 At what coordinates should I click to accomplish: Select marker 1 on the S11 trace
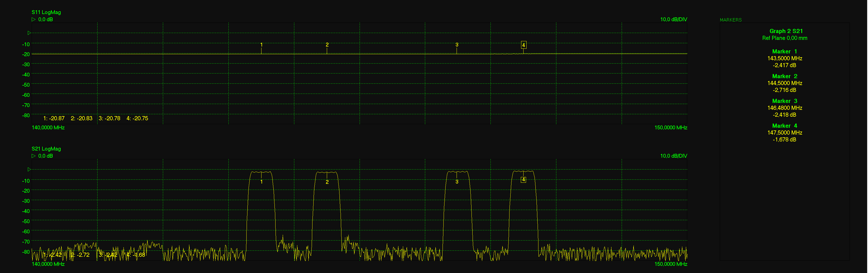point(262,45)
